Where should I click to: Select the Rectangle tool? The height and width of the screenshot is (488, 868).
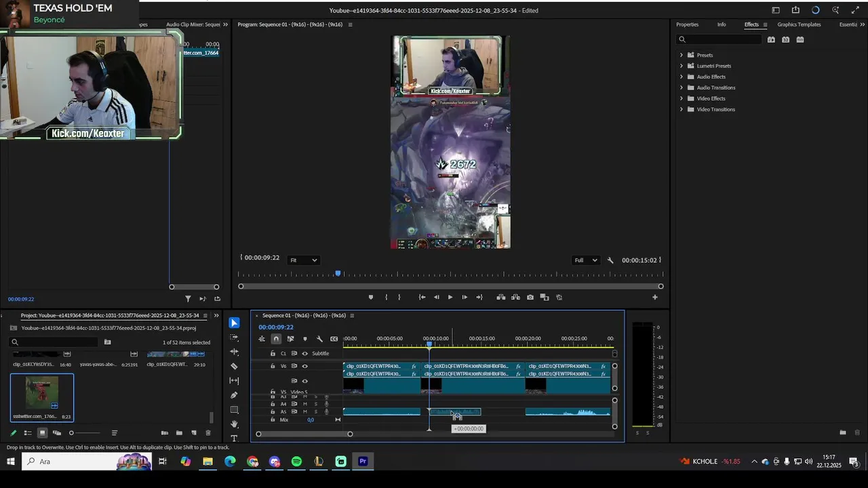click(x=234, y=410)
